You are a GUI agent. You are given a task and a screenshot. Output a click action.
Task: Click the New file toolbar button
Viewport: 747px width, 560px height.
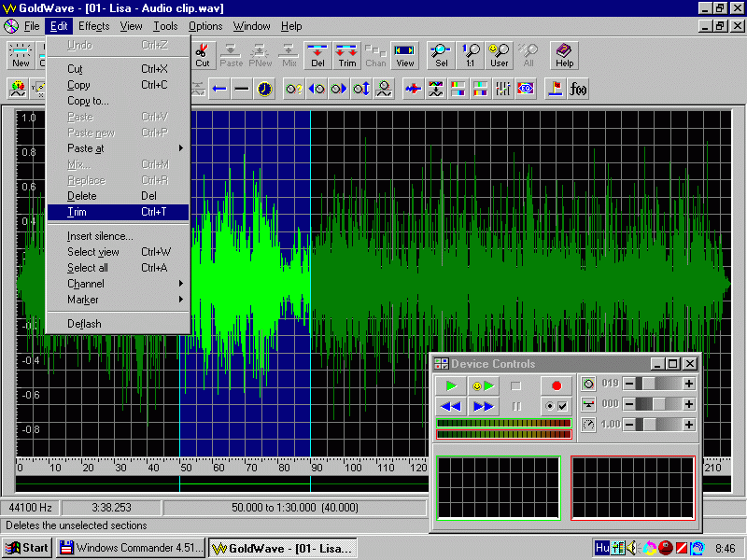(x=21, y=55)
